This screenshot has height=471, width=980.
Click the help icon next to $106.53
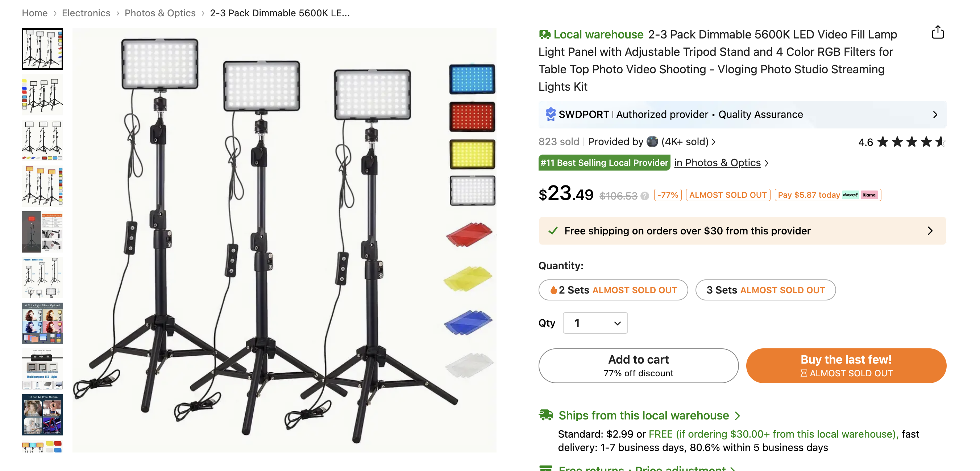click(644, 196)
